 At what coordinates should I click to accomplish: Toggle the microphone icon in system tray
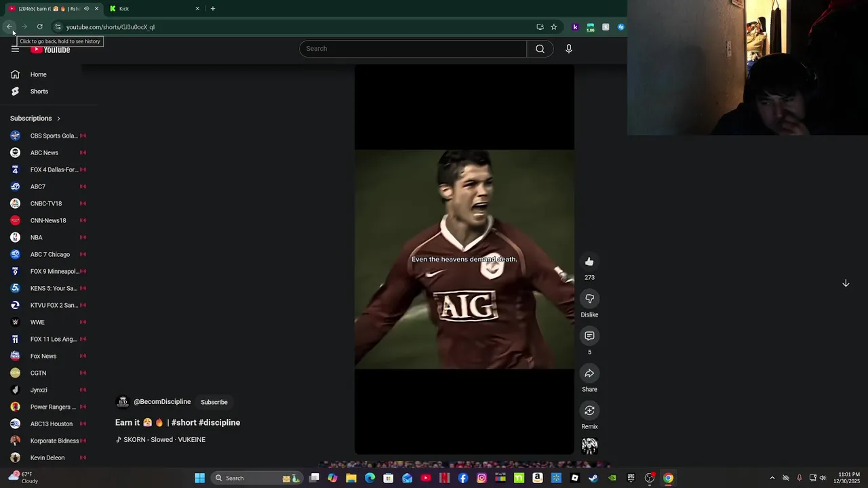pyautogui.click(x=800, y=478)
